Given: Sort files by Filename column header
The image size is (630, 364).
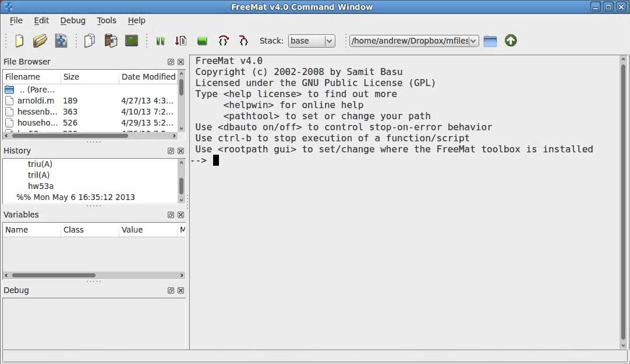Looking at the screenshot, I should point(32,77).
